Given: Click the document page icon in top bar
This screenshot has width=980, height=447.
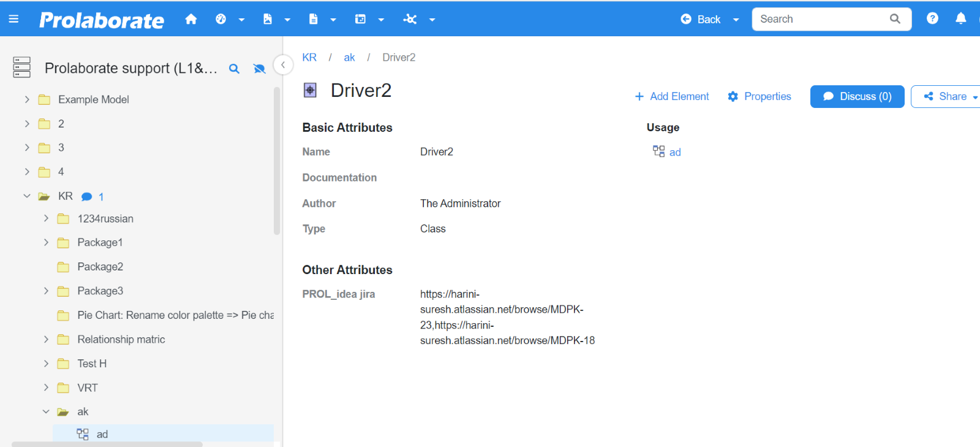Looking at the screenshot, I should [314, 19].
